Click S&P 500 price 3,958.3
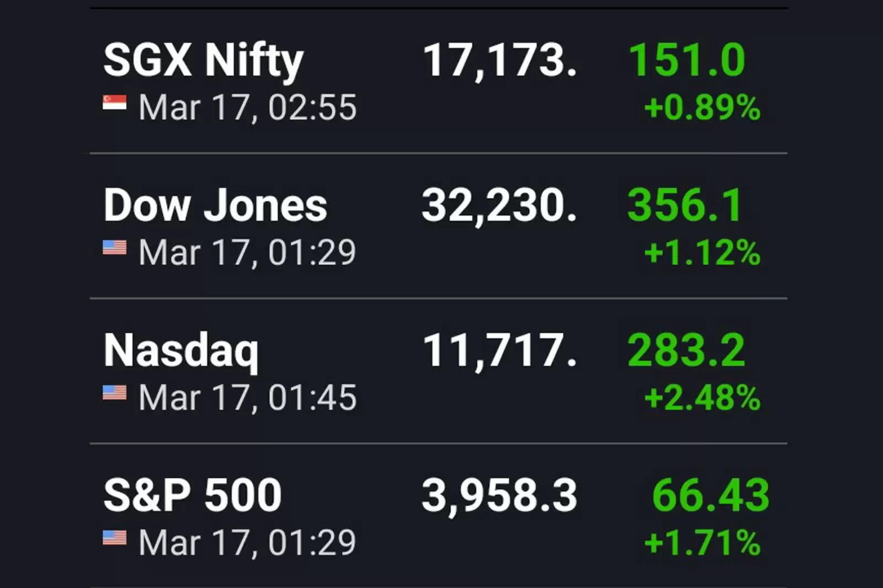 (x=499, y=495)
